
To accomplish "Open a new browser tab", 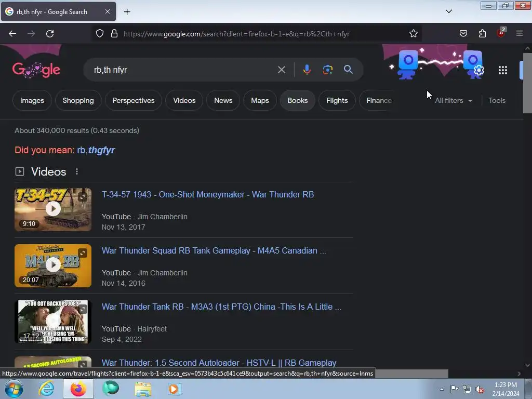I will [127, 12].
